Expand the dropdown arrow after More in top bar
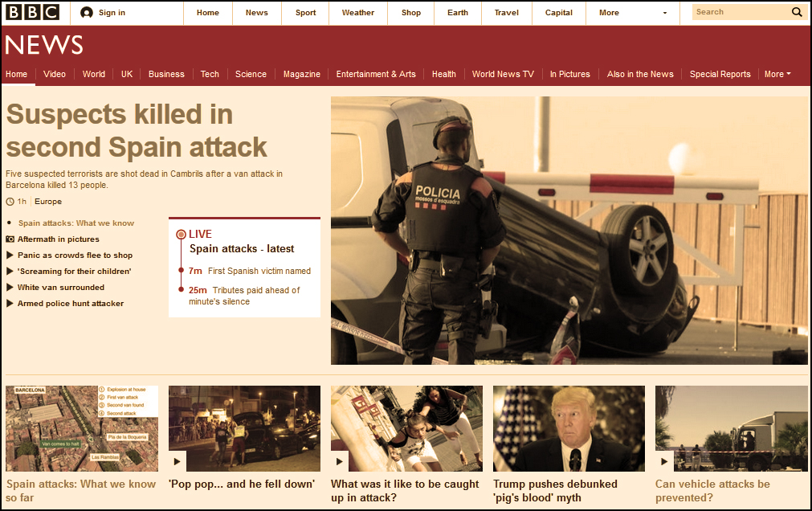Image resolution: width=812 pixels, height=511 pixels. pos(664,13)
